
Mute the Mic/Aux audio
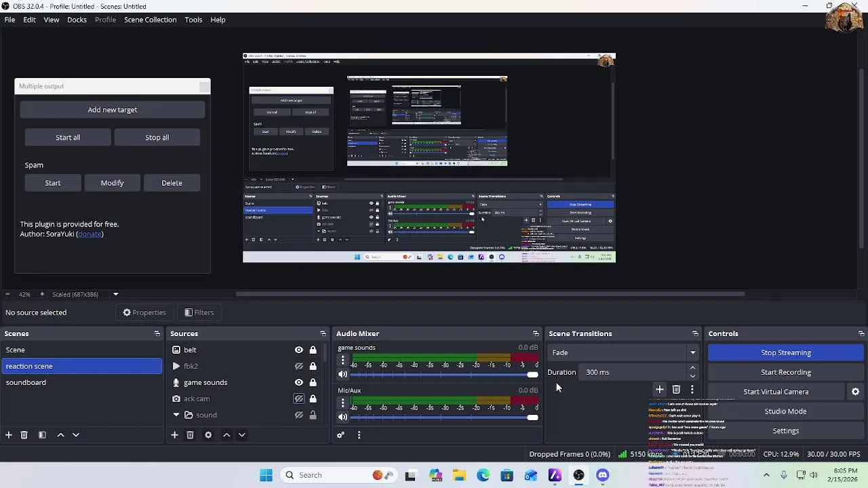342,417
